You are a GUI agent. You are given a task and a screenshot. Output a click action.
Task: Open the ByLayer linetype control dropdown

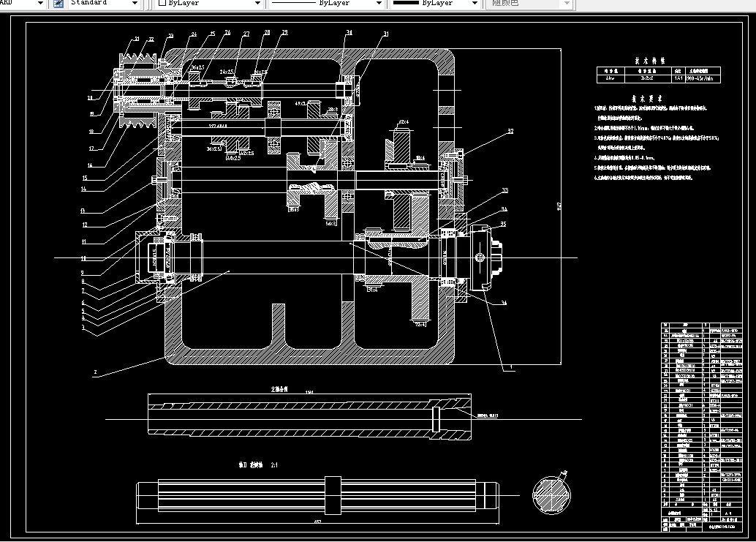point(379,4)
